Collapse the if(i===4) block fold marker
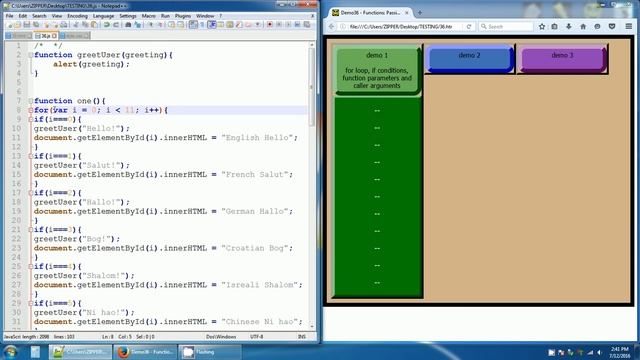640x360 pixels. pos(31,266)
